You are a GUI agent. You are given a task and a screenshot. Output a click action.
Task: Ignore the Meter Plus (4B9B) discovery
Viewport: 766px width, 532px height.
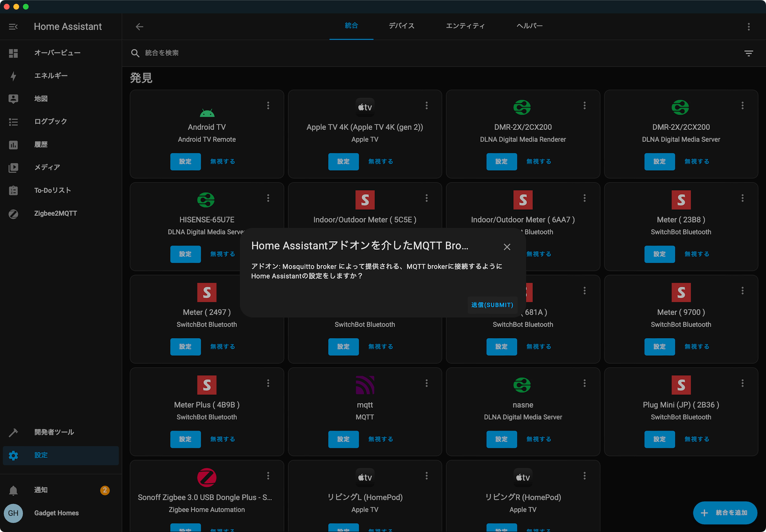[223, 439]
